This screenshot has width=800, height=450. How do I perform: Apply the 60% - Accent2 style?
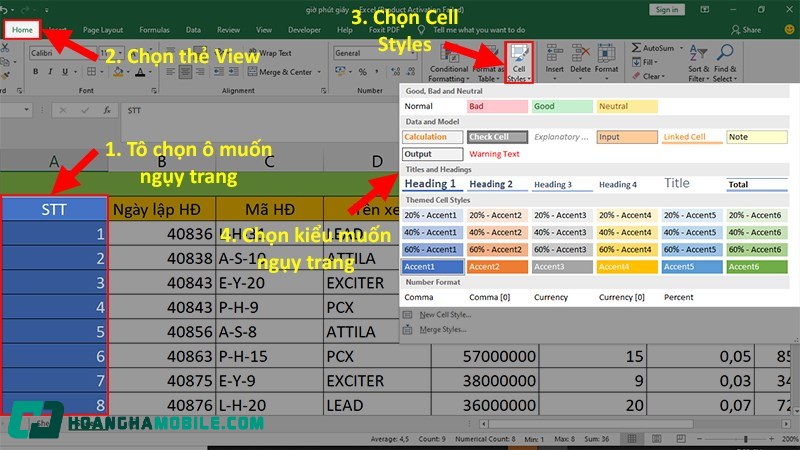(497, 249)
